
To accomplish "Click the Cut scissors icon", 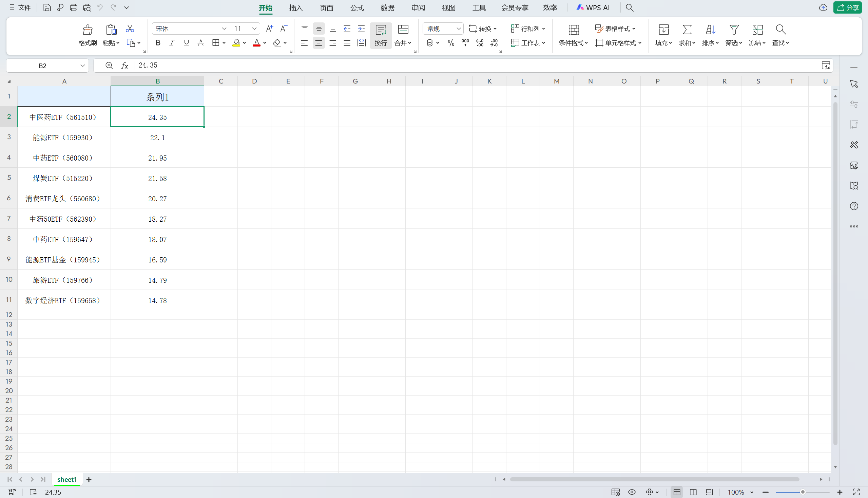I will (130, 29).
